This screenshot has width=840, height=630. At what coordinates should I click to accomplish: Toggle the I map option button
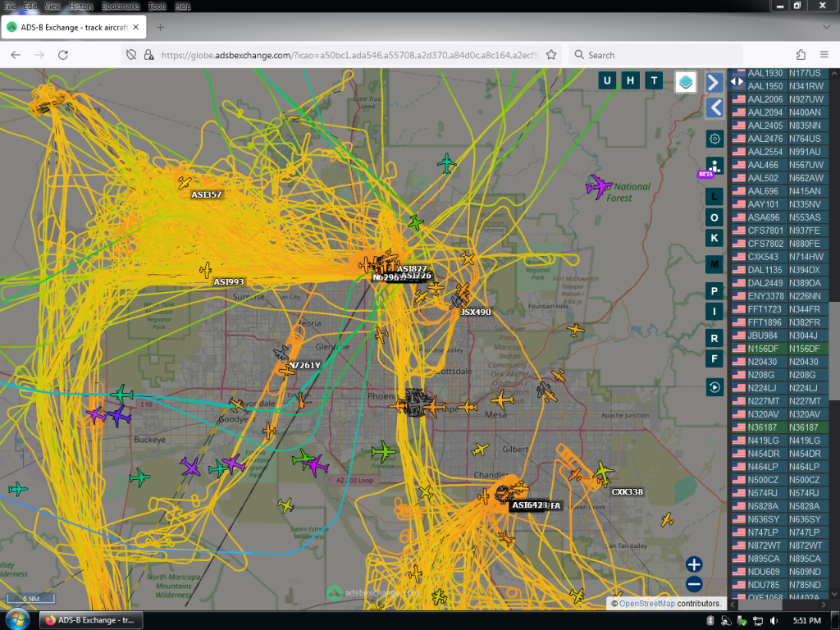pos(714,311)
